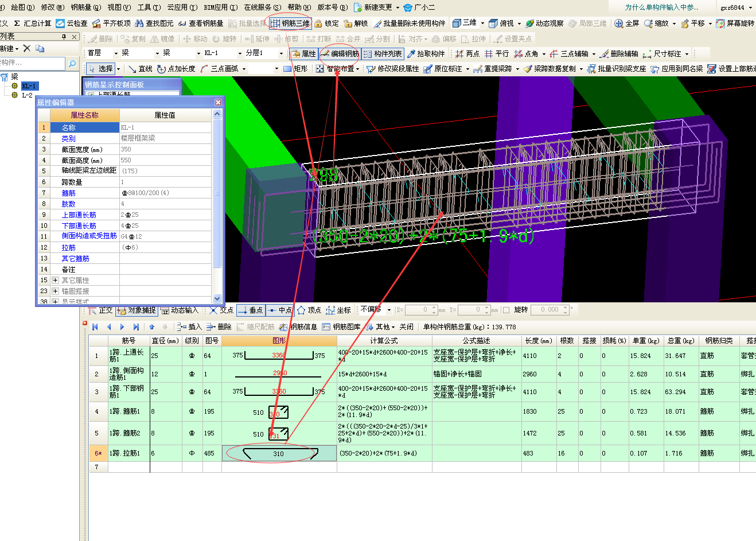Viewport: 756px width, 541px height.
Task: Click 修改梁段属性 tool
Action: pos(393,68)
